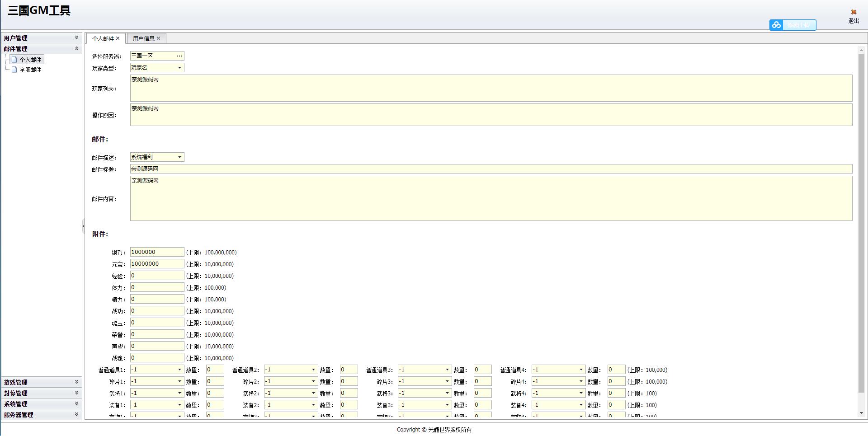Switch to the 用户信息 tab
The width and height of the screenshot is (868, 436).
[143, 38]
